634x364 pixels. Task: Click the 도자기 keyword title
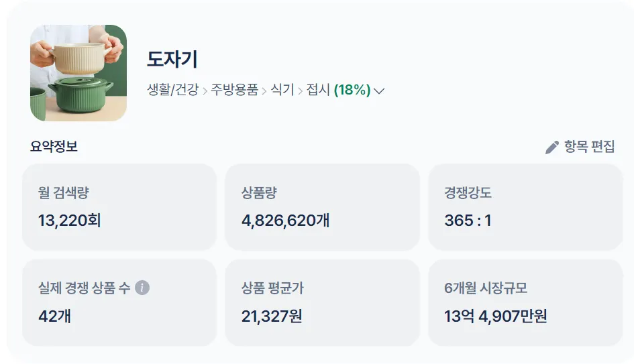click(x=172, y=60)
